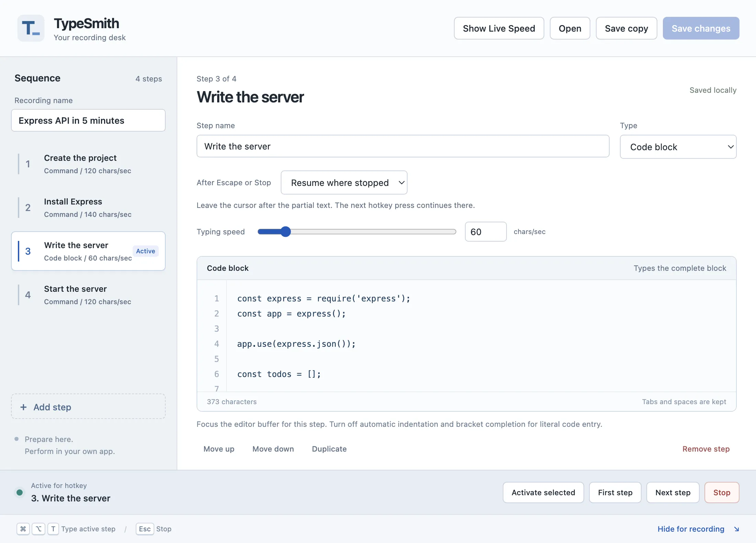The image size is (756, 543).
Task: Open the Type dropdown showing Code block
Action: click(678, 147)
